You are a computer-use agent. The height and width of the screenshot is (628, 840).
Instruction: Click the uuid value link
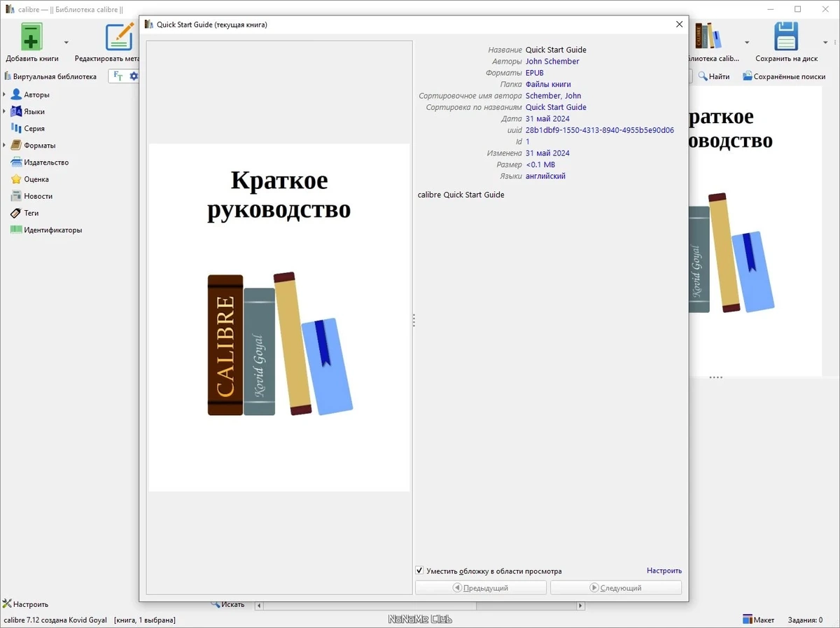pos(600,130)
